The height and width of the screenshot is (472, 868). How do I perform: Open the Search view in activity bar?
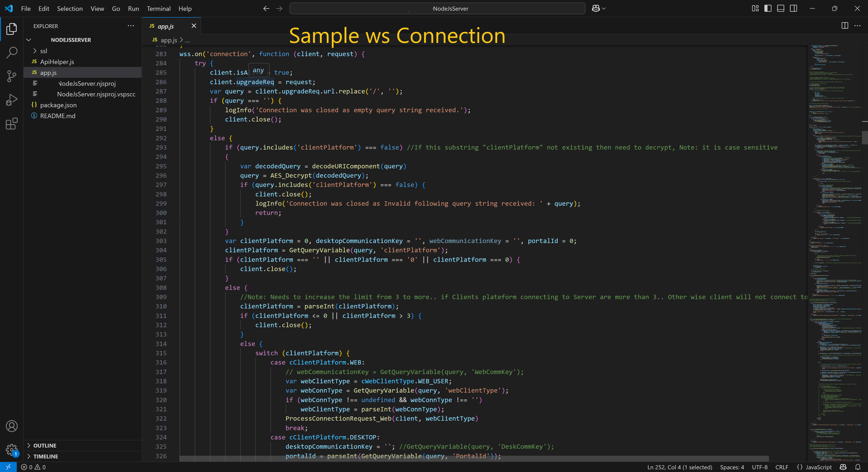point(12,52)
